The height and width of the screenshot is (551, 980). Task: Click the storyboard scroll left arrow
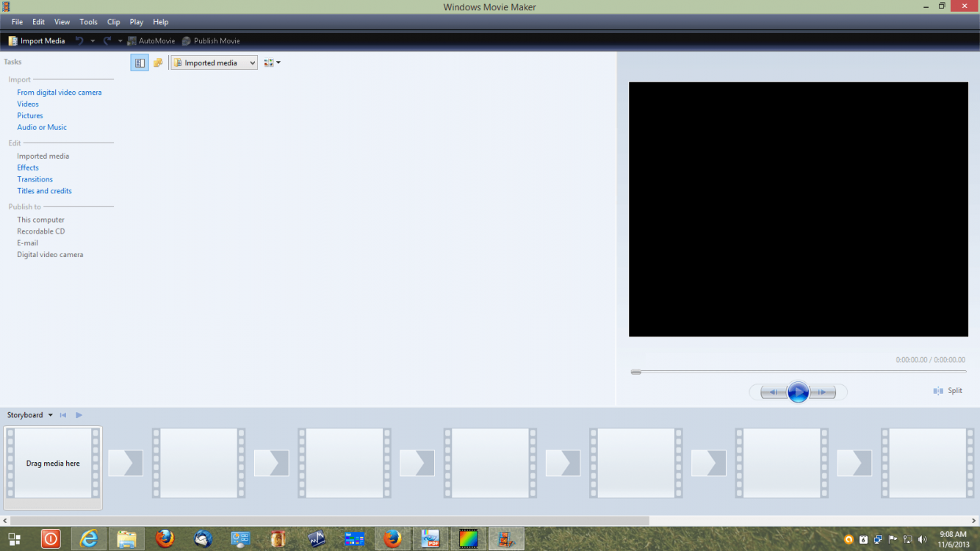[4, 521]
